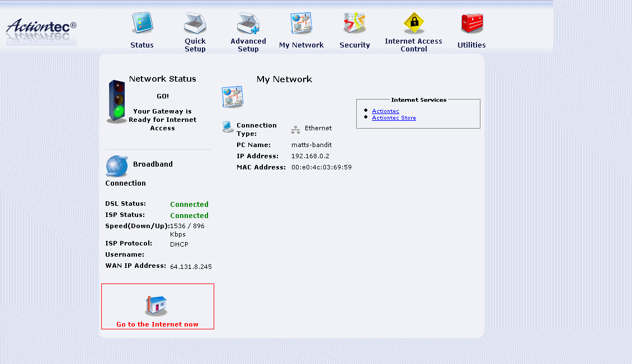This screenshot has width=632, height=364.
Task: Click the Internet Access Control lock icon
Action: coord(414,23)
